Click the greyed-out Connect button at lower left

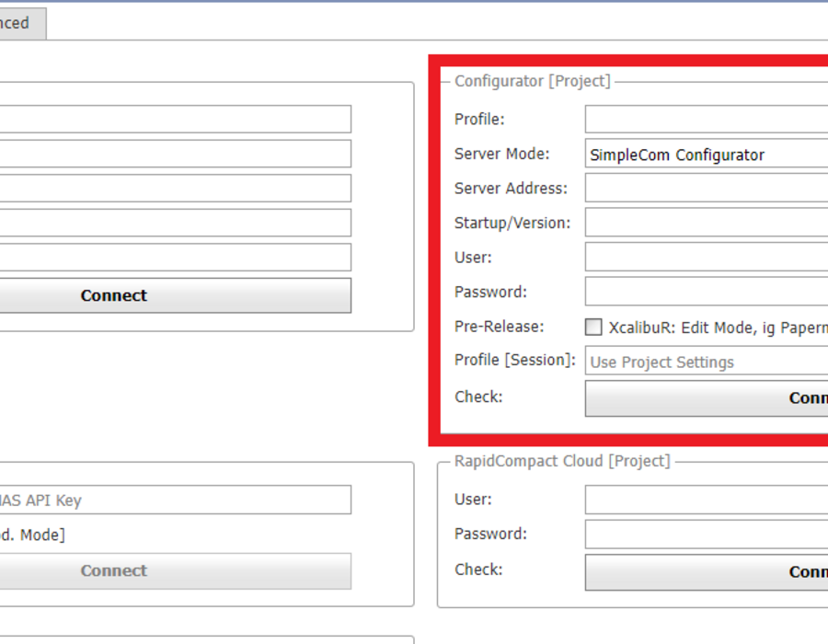pyautogui.click(x=176, y=571)
